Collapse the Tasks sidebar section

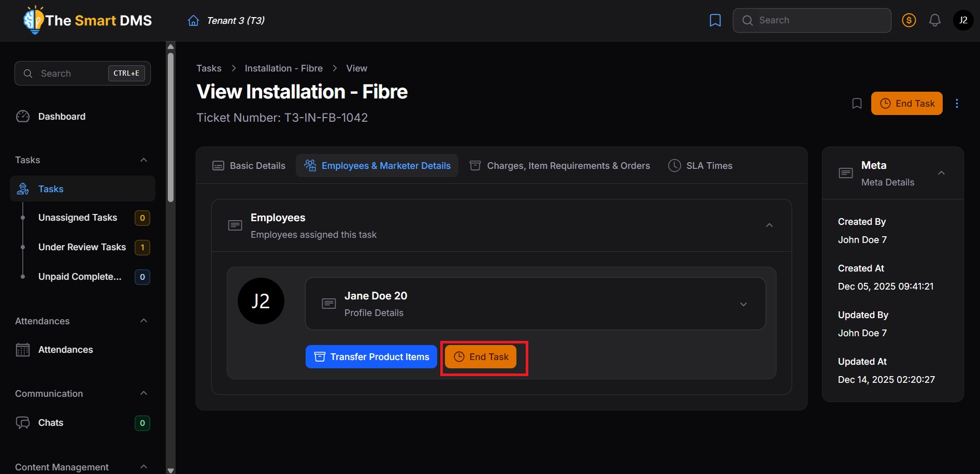click(143, 160)
